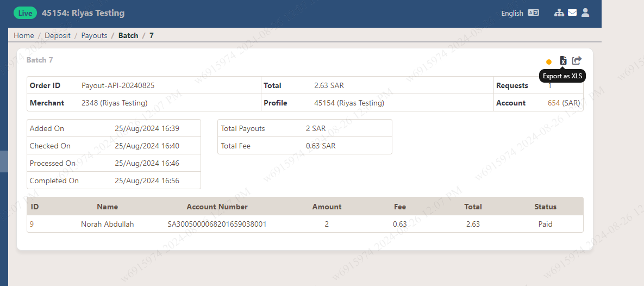Click the breadcrumb number 7
This screenshot has width=644, height=286.
tap(152, 35)
